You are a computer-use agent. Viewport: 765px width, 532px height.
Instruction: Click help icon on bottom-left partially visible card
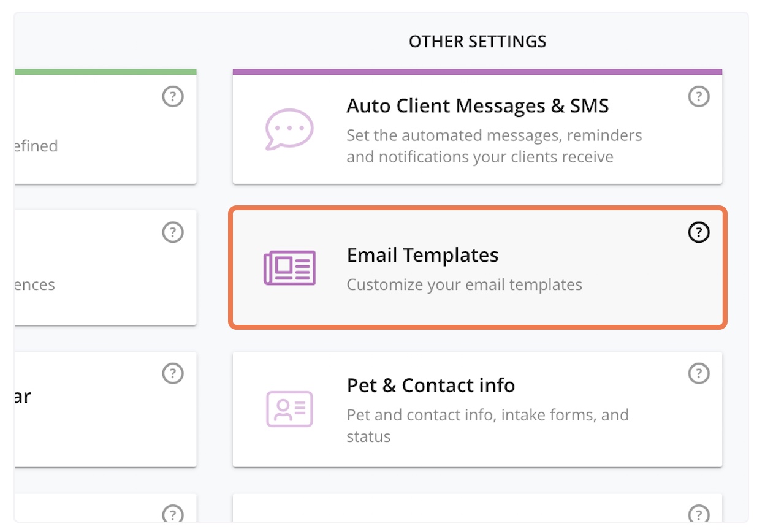tap(173, 514)
